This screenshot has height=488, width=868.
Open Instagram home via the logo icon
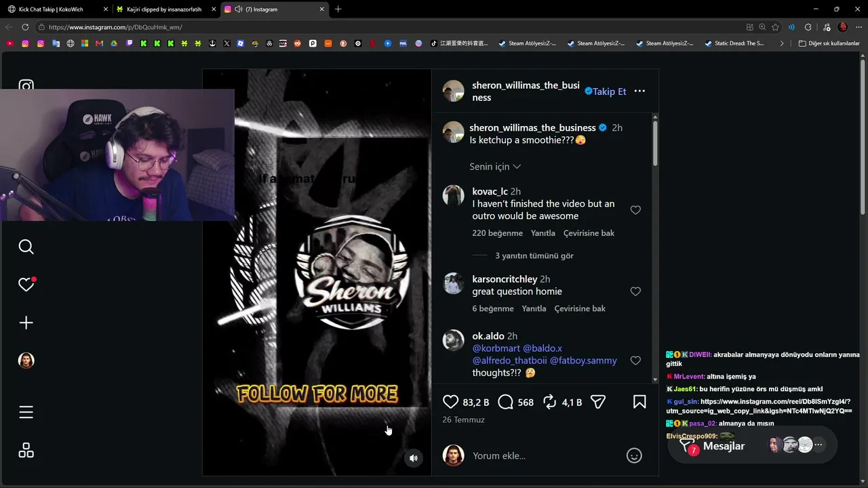[x=26, y=86]
